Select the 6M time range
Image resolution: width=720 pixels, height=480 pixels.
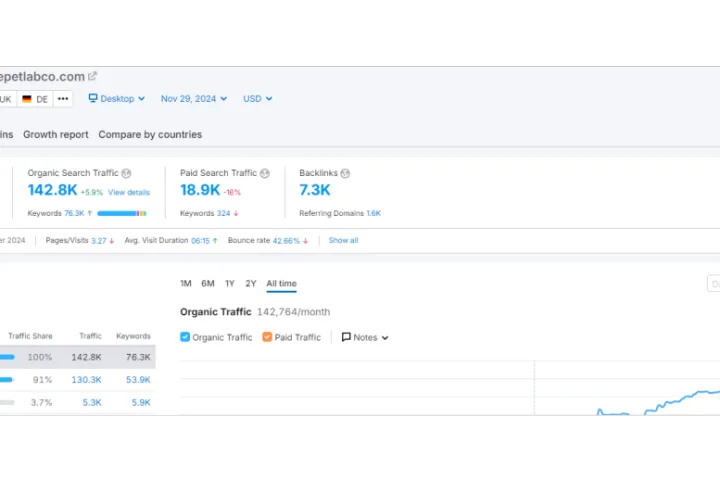208,283
